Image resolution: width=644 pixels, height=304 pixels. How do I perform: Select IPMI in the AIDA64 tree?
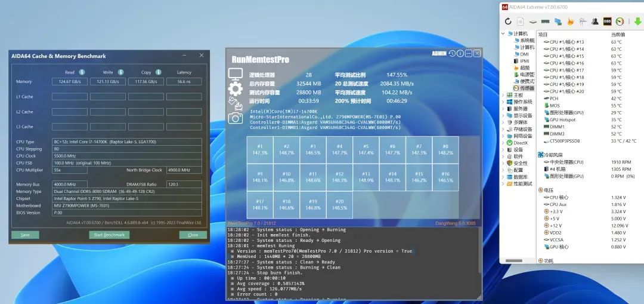522,61
